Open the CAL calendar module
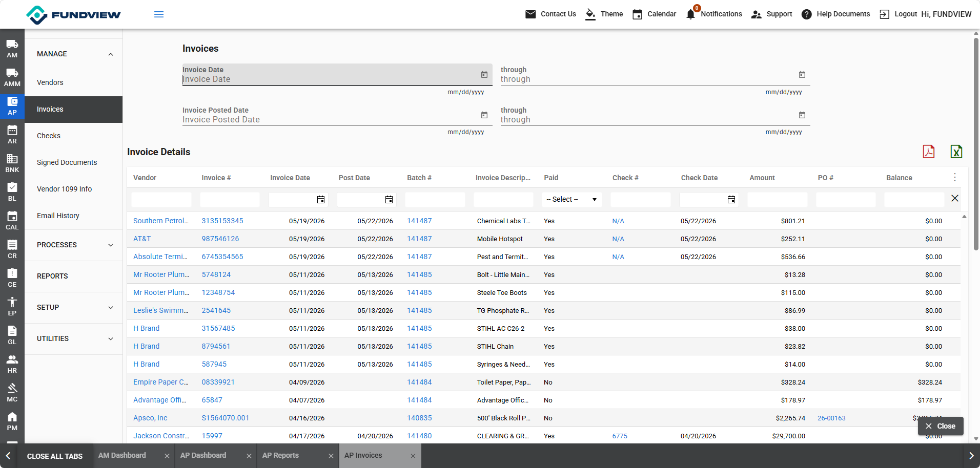This screenshot has height=468, width=980. coord(12,221)
